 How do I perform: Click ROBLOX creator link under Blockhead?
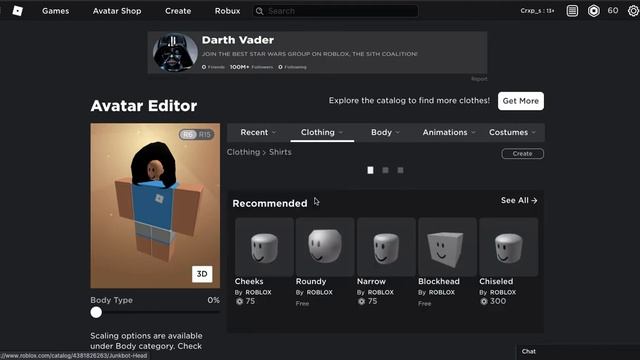click(442, 292)
